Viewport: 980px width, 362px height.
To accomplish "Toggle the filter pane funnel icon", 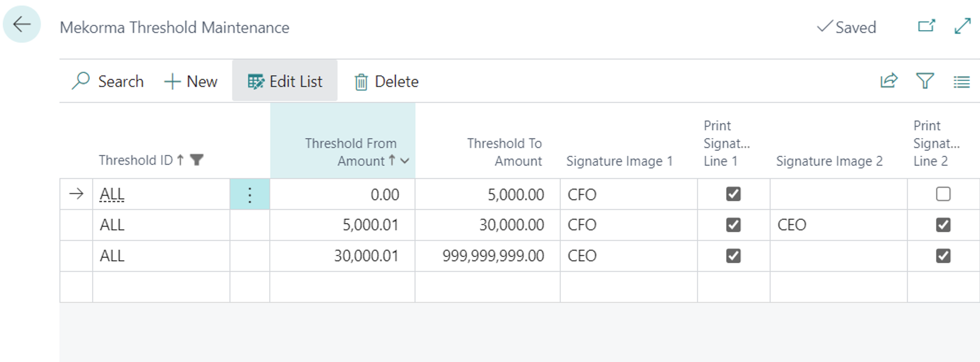I will [925, 81].
